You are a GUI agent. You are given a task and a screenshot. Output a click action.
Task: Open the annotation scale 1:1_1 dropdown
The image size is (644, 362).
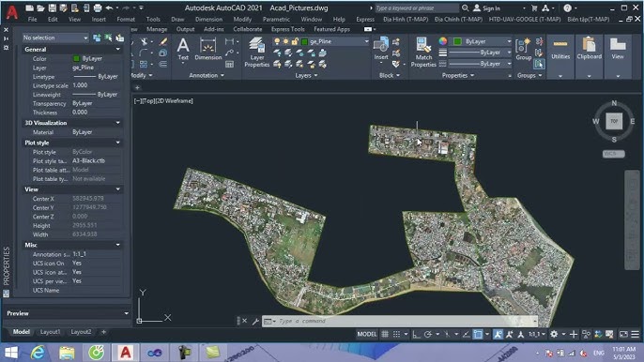click(536, 334)
